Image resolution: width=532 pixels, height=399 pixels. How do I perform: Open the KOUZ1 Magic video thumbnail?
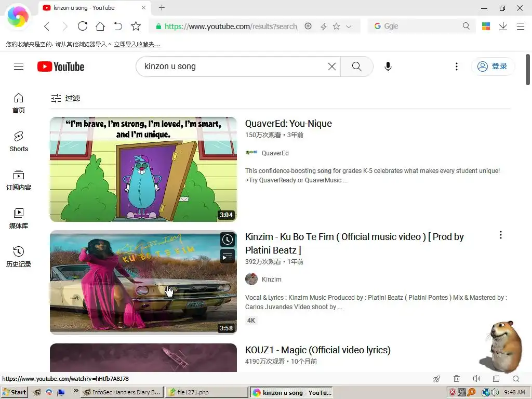pyautogui.click(x=143, y=357)
